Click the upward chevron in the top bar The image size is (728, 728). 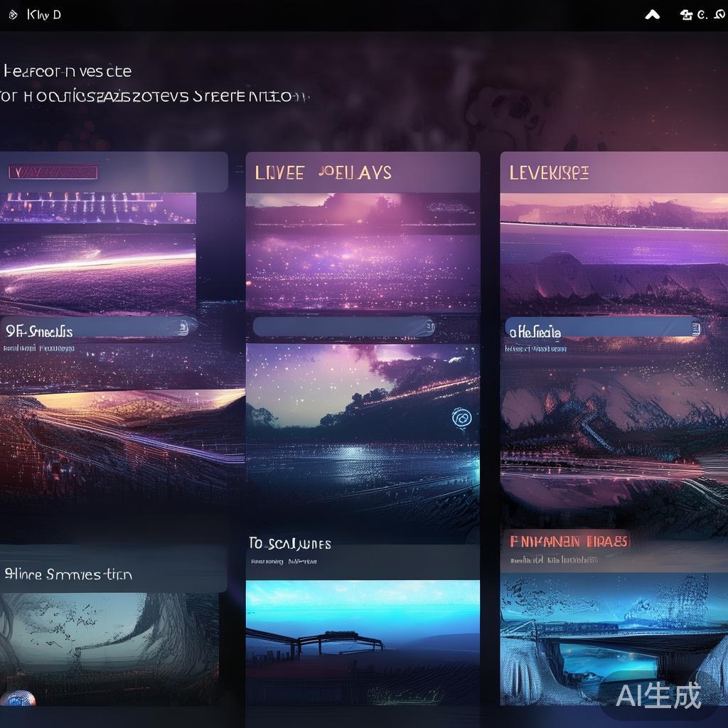[x=652, y=15]
